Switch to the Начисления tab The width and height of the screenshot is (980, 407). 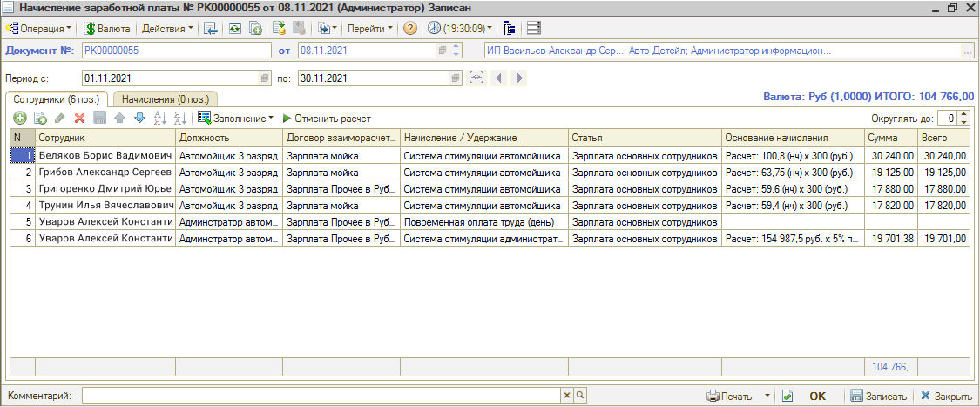[165, 100]
